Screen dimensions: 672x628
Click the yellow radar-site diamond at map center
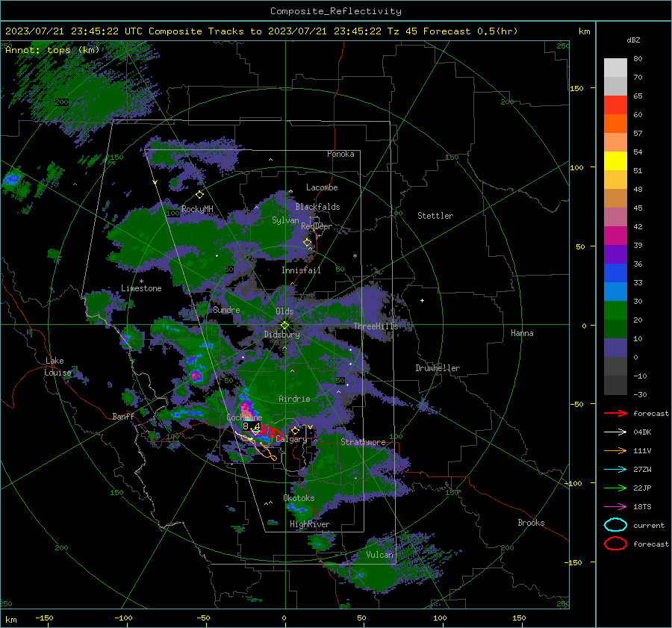tap(284, 325)
